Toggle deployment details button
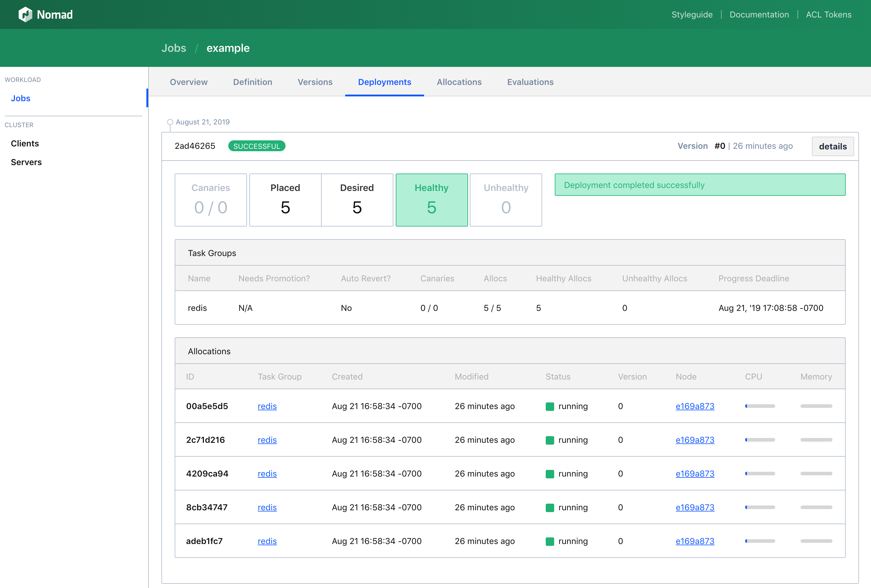 coord(832,146)
